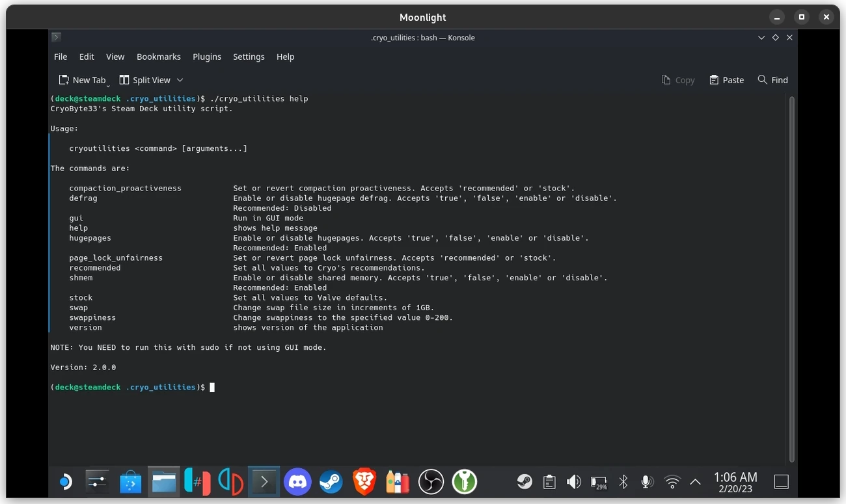This screenshot has height=504, width=846.
Task: Open the Help menu
Action: tap(285, 57)
